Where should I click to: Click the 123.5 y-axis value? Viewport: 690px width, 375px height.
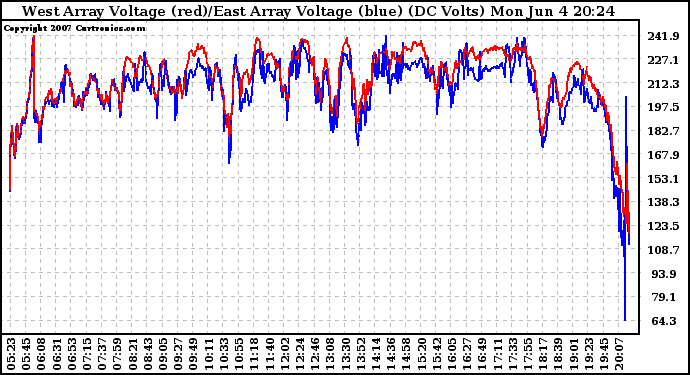tap(663, 226)
